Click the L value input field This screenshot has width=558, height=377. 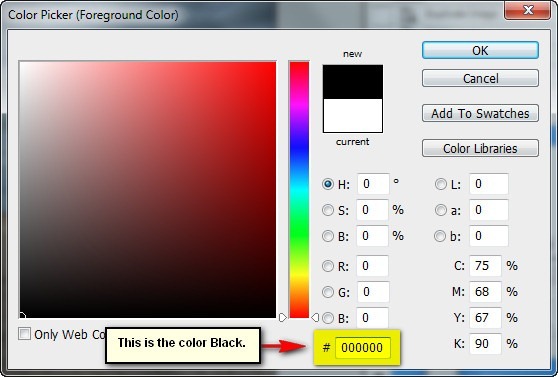pos(489,184)
